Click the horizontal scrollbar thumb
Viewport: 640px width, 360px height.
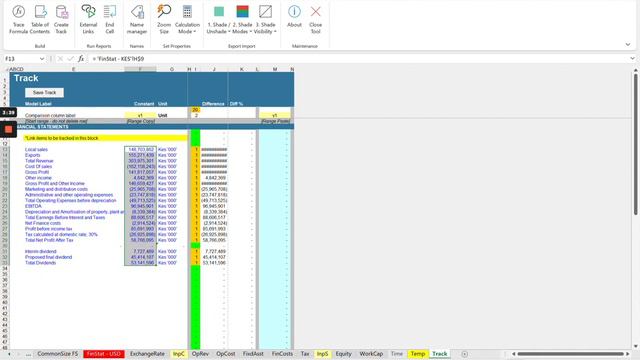pyautogui.click(x=571, y=354)
